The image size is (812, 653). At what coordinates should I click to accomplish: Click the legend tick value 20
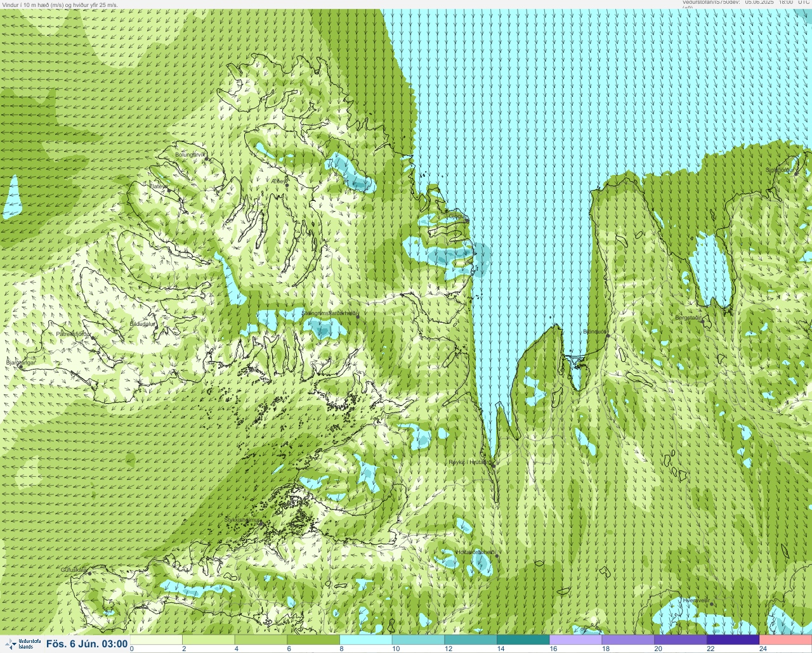pyautogui.click(x=658, y=649)
